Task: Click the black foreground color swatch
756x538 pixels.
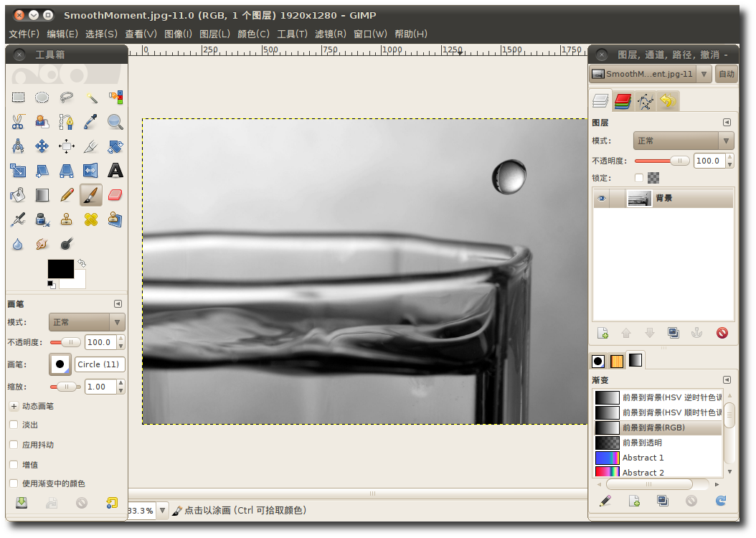Action: [x=60, y=268]
